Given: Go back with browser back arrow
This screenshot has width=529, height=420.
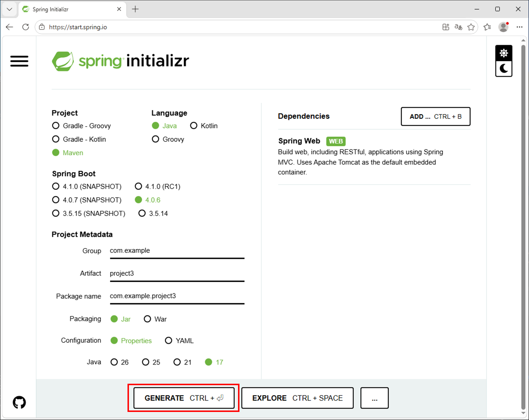Looking at the screenshot, I should coord(9,27).
